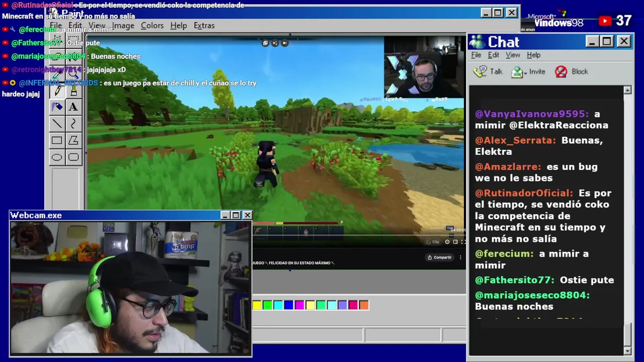The width and height of the screenshot is (644, 362).
Task: Open the Extras menu in Paint
Action: pos(204,25)
